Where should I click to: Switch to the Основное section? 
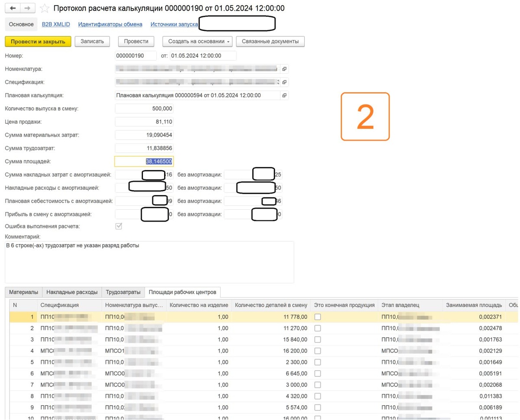point(21,24)
